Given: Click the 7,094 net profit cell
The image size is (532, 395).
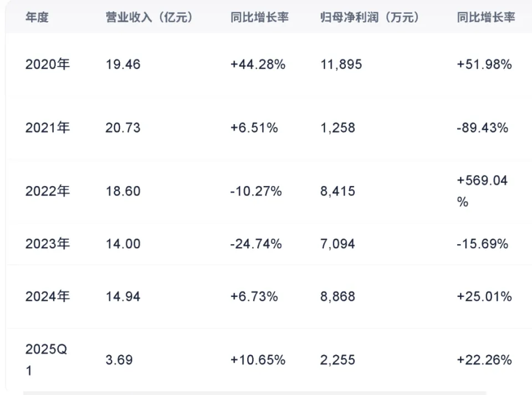Looking at the screenshot, I should pyautogui.click(x=338, y=244).
